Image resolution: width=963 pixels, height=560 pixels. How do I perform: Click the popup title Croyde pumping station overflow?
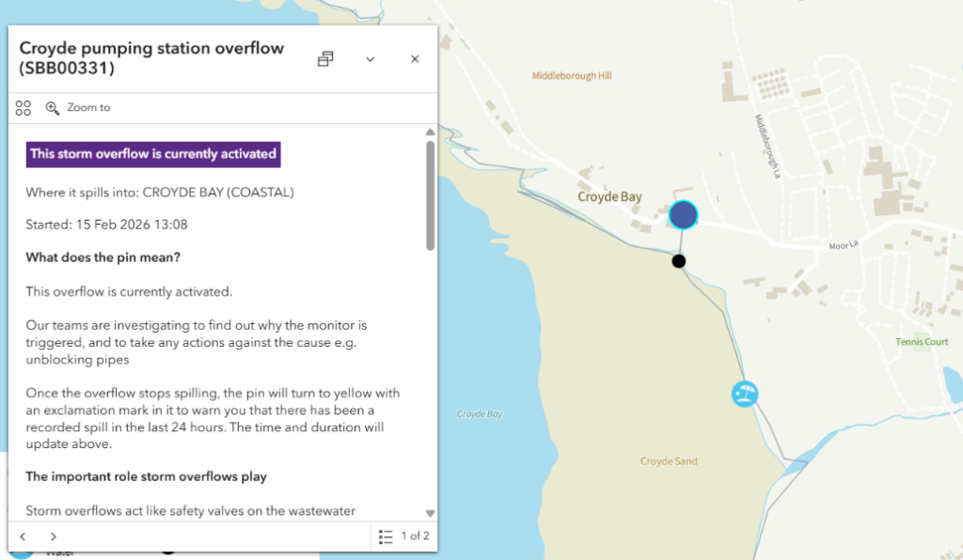tap(151, 58)
